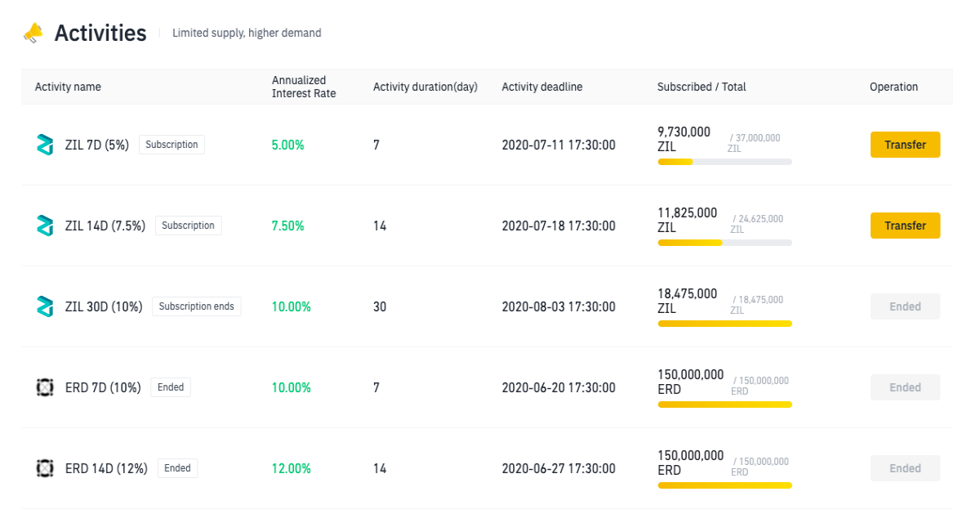The height and width of the screenshot is (514, 980).
Task: Click the / 24,625,000 ZIL total amount
Action: pos(757,224)
